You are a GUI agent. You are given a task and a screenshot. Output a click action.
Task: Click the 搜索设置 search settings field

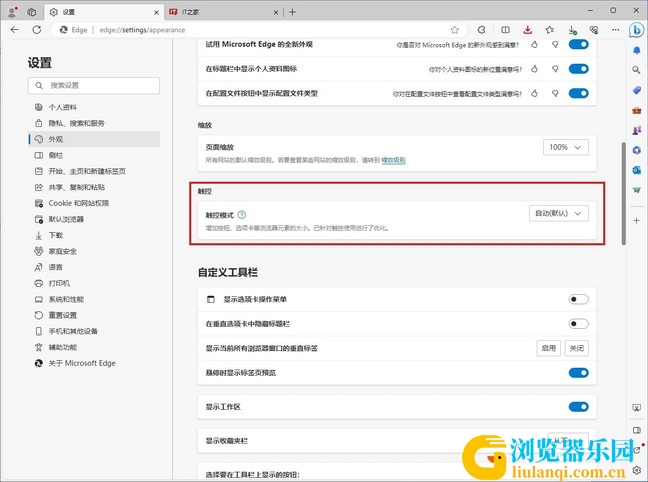pos(94,86)
